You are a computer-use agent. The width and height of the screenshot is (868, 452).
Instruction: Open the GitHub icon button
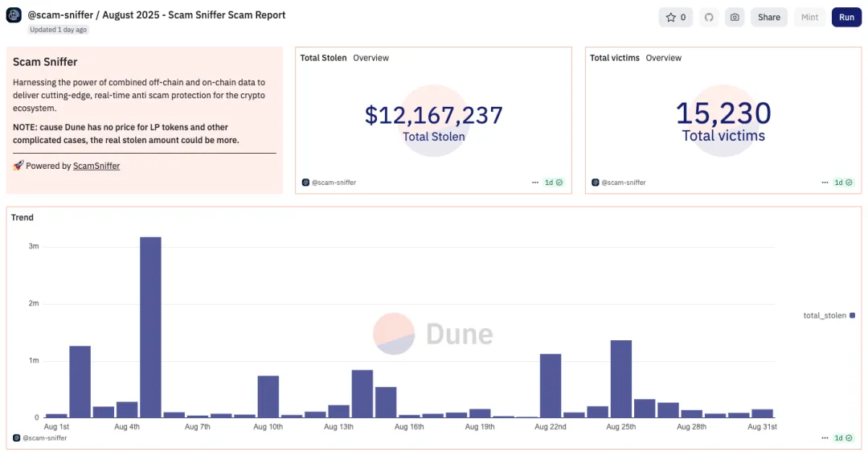[x=708, y=17]
